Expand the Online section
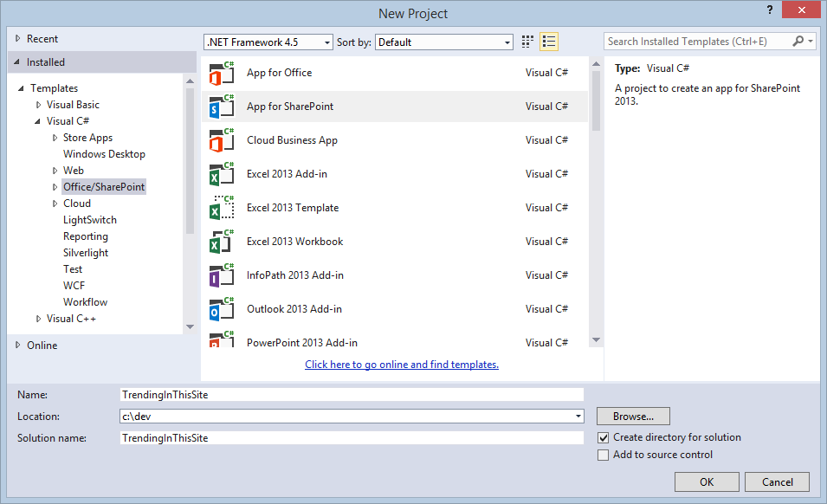 [x=18, y=346]
